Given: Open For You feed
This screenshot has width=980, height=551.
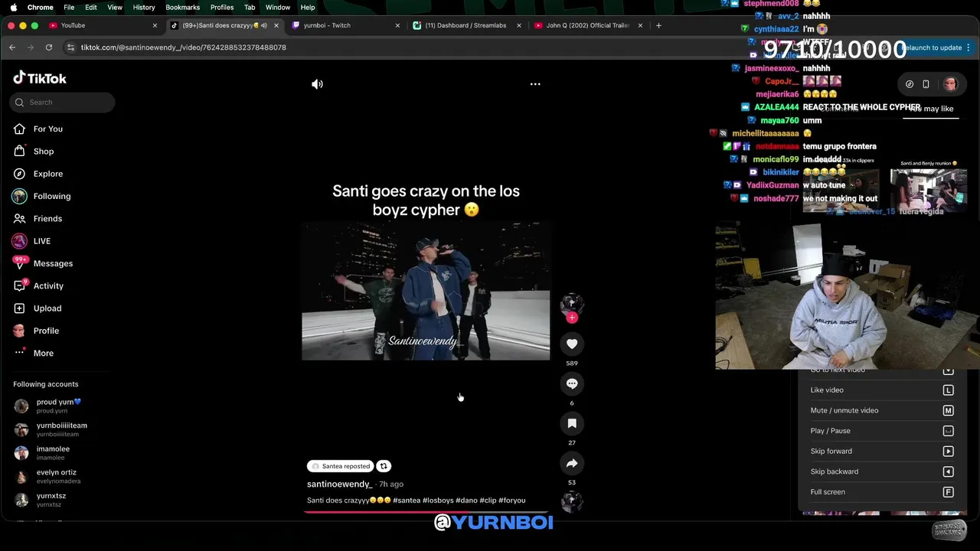Looking at the screenshot, I should pyautogui.click(x=38, y=129).
